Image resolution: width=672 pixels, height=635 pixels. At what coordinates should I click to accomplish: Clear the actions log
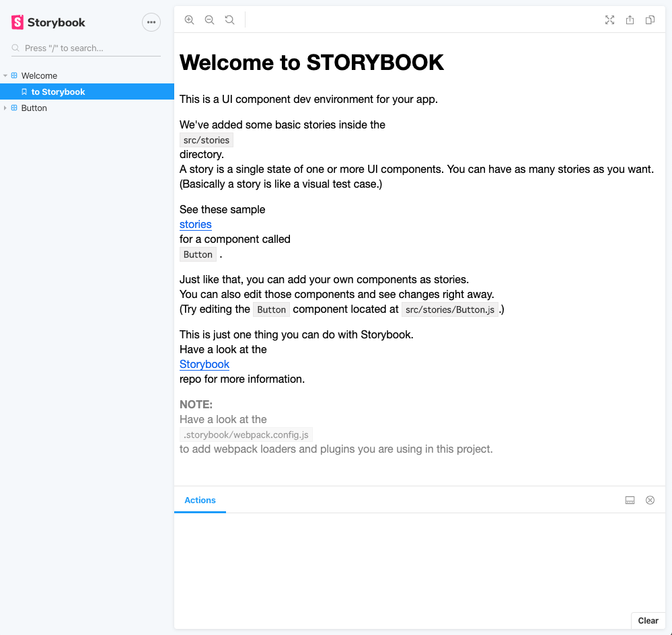(648, 620)
